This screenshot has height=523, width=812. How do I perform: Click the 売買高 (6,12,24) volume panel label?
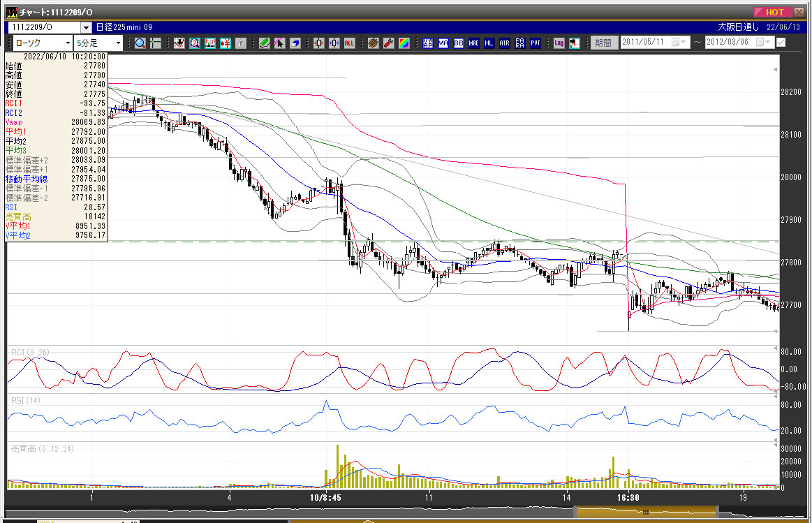43,449
